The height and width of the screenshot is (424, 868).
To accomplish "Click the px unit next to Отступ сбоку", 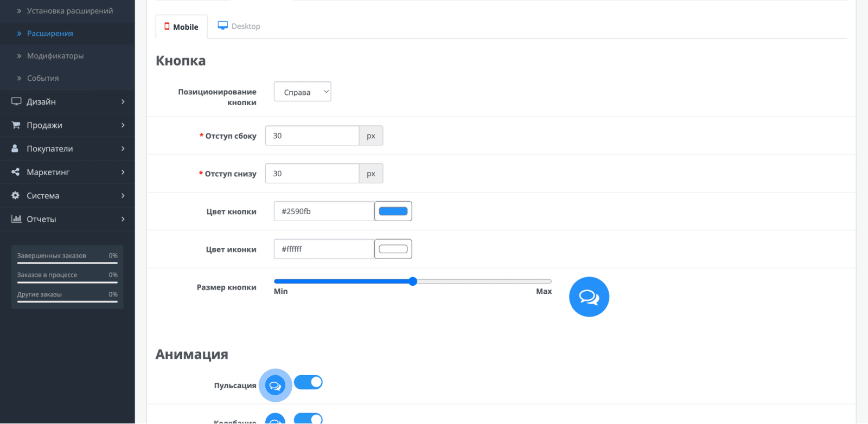I will (x=371, y=136).
